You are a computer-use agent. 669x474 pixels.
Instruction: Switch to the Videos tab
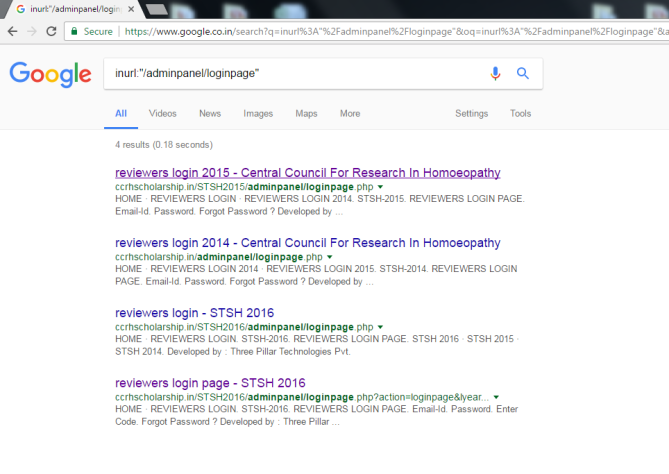(163, 113)
